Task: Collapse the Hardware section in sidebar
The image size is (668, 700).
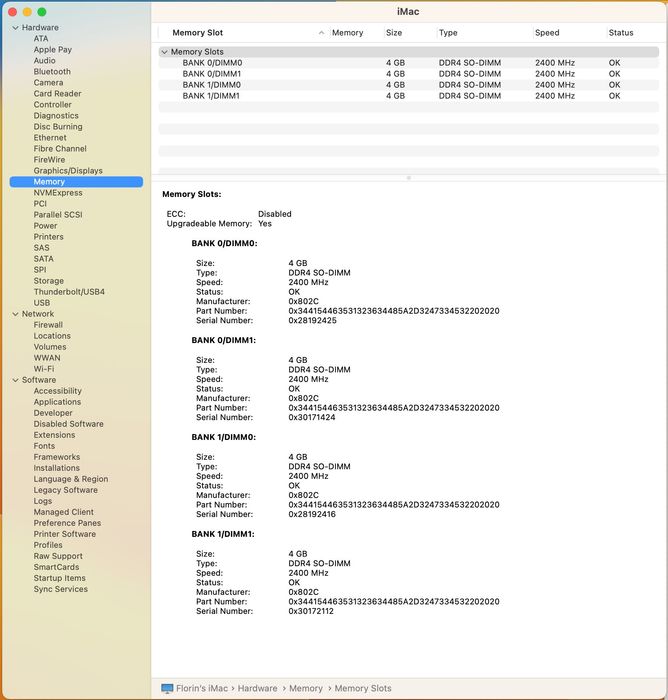Action: coord(15,28)
